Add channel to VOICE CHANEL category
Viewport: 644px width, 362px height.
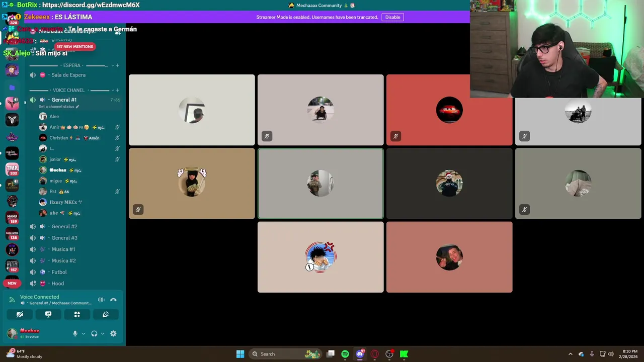[117, 90]
